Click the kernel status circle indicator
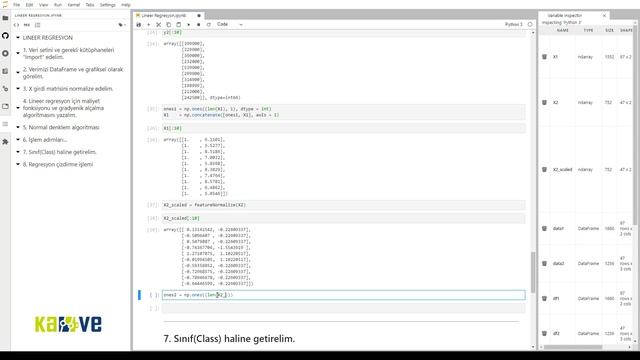This screenshot has height=360, width=640. 530,24
